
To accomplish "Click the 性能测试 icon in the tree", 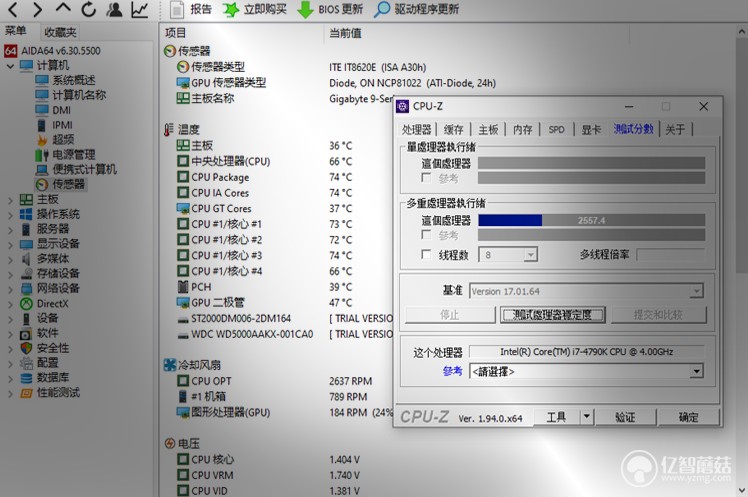I will pos(26,393).
